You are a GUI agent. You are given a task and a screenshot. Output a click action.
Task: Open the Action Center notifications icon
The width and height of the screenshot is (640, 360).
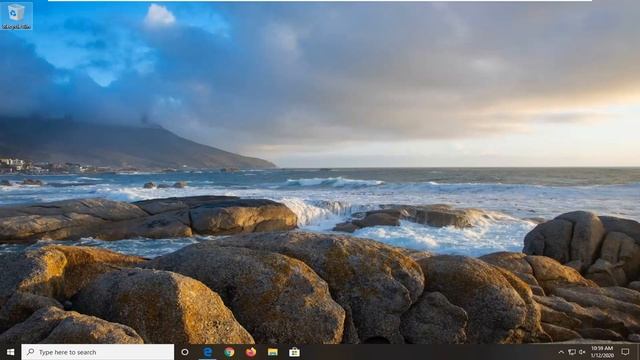coord(625,352)
